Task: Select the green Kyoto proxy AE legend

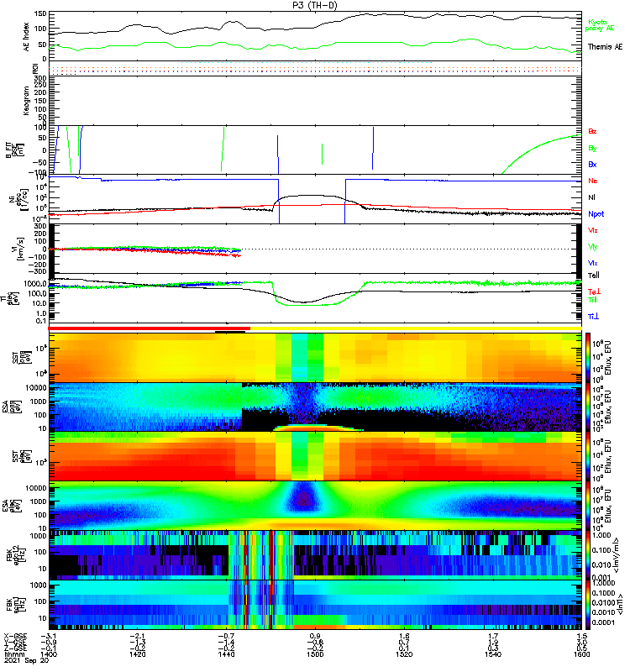Action: [x=599, y=25]
